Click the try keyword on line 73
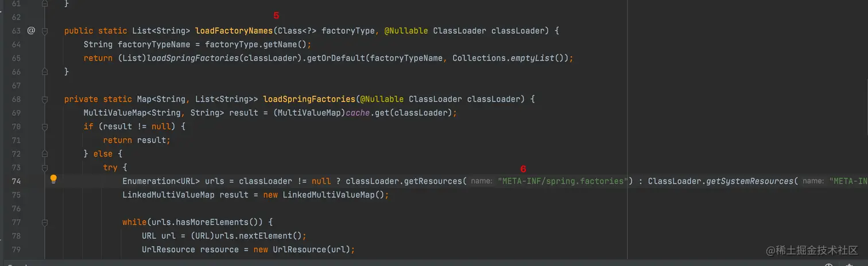 110,167
